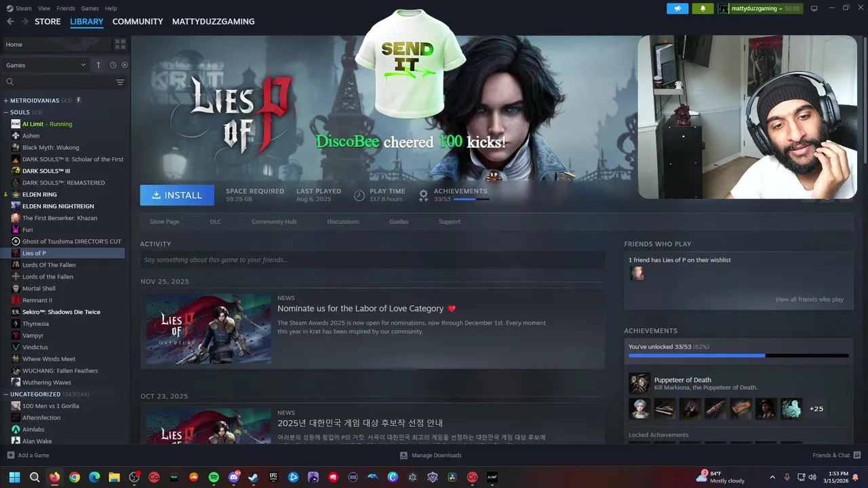Open Spotify from the taskbar
Viewport: 868px width, 488px height.
click(214, 477)
